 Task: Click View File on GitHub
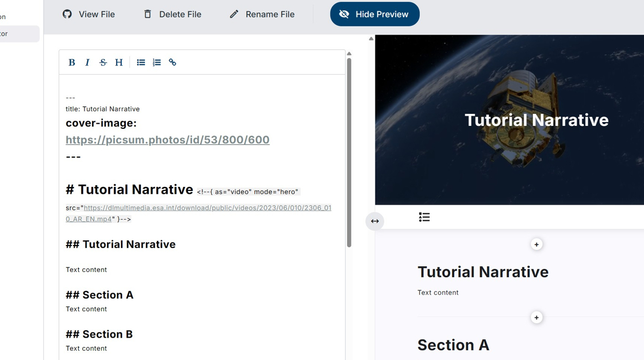pos(89,14)
